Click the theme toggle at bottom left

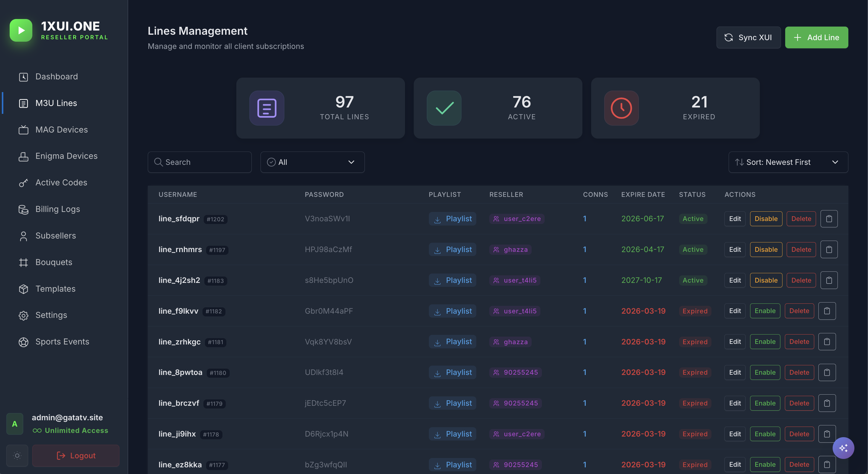click(17, 456)
